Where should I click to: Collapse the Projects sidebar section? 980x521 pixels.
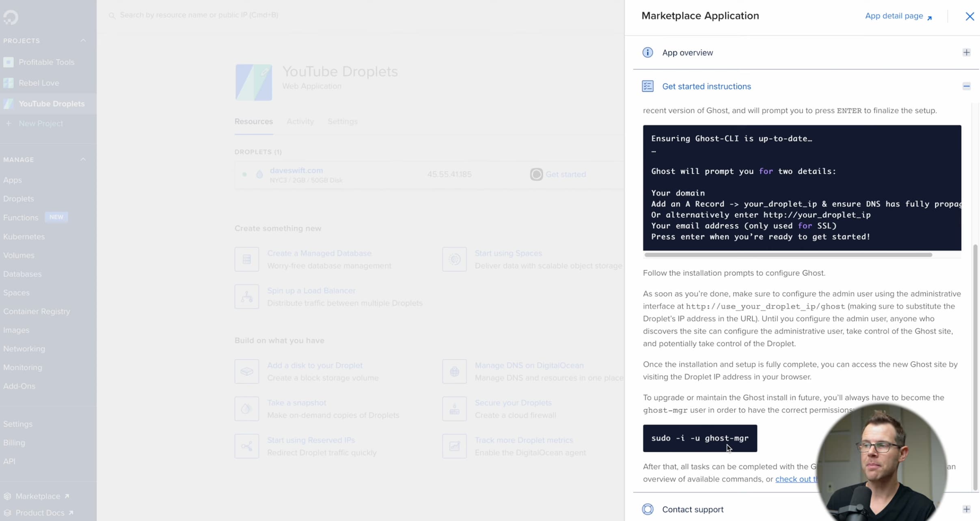[x=83, y=41]
